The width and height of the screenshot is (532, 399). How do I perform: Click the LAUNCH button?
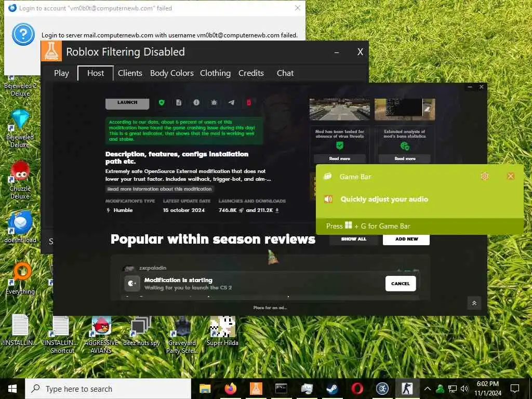127,103
